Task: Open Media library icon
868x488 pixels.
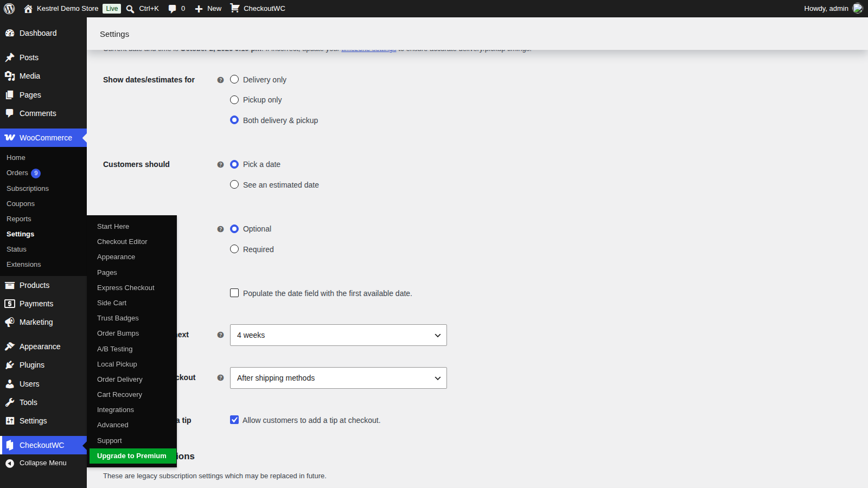Action: coord(10,76)
